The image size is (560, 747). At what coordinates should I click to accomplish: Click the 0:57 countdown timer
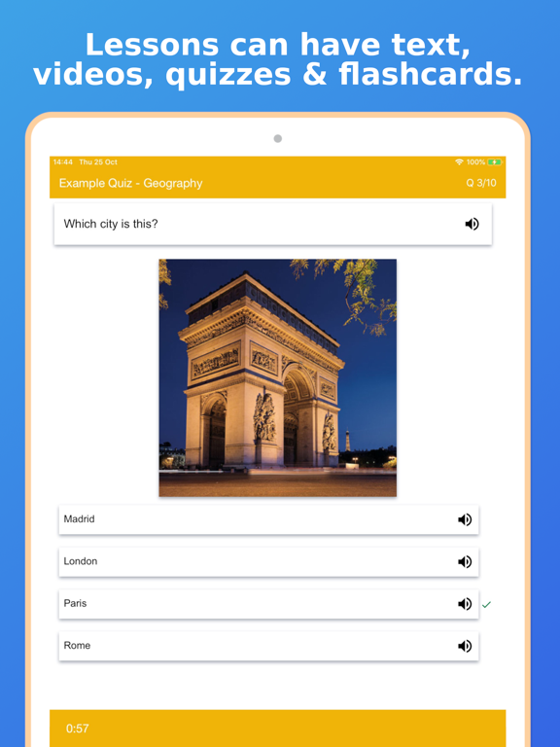tap(77, 729)
